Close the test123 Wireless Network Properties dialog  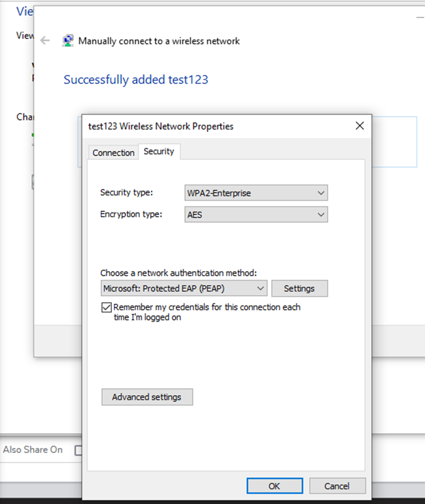tap(359, 126)
